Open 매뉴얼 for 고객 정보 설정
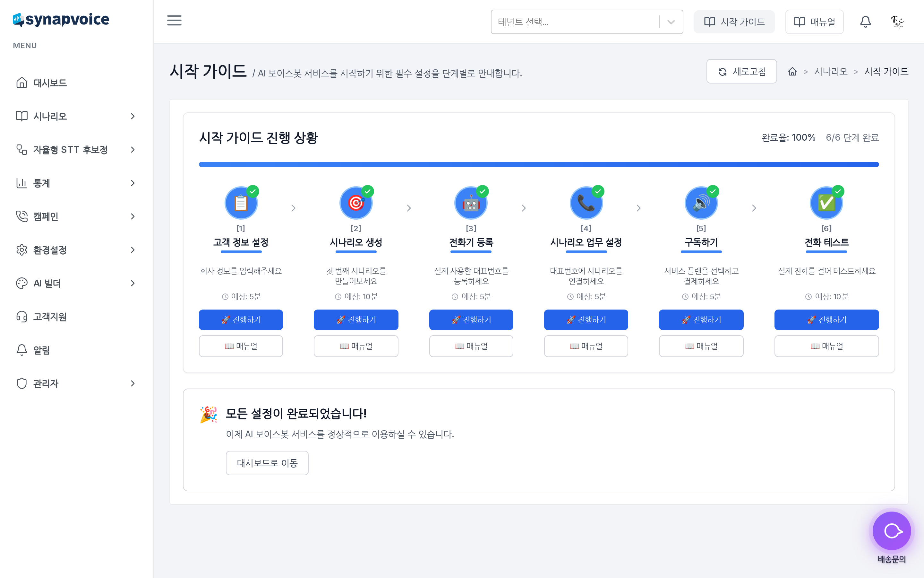Viewport: 924px width, 578px height. coord(241,346)
